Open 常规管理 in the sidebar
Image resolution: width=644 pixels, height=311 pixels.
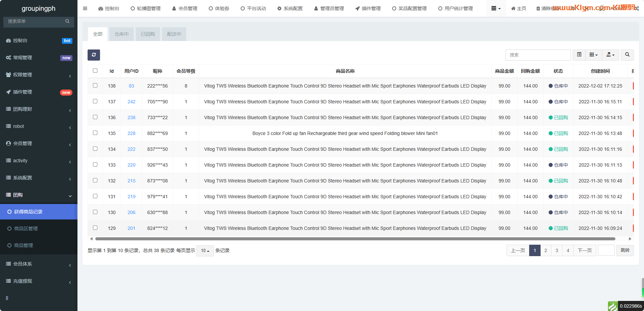coord(39,58)
